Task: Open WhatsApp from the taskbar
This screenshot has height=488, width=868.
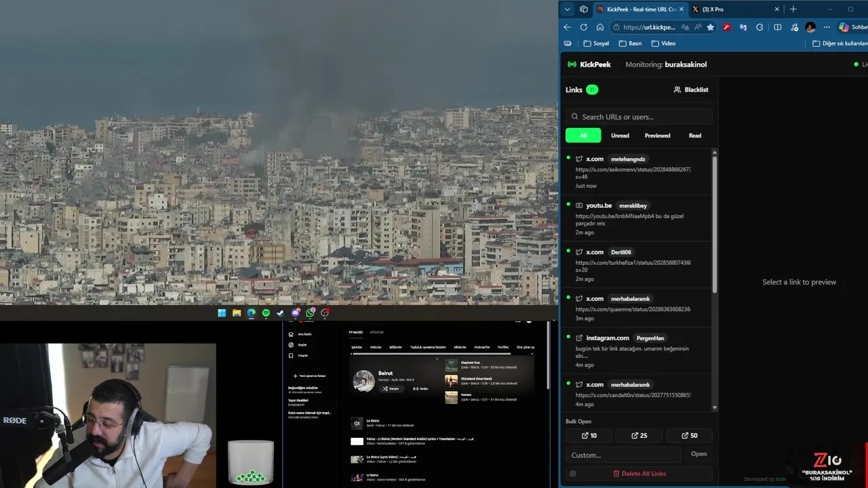Action: pos(311,313)
